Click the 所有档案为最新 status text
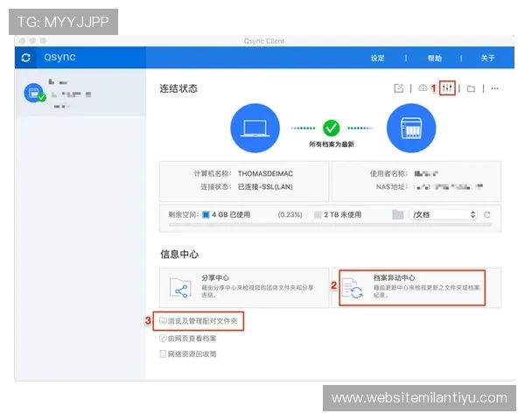 pyautogui.click(x=331, y=144)
